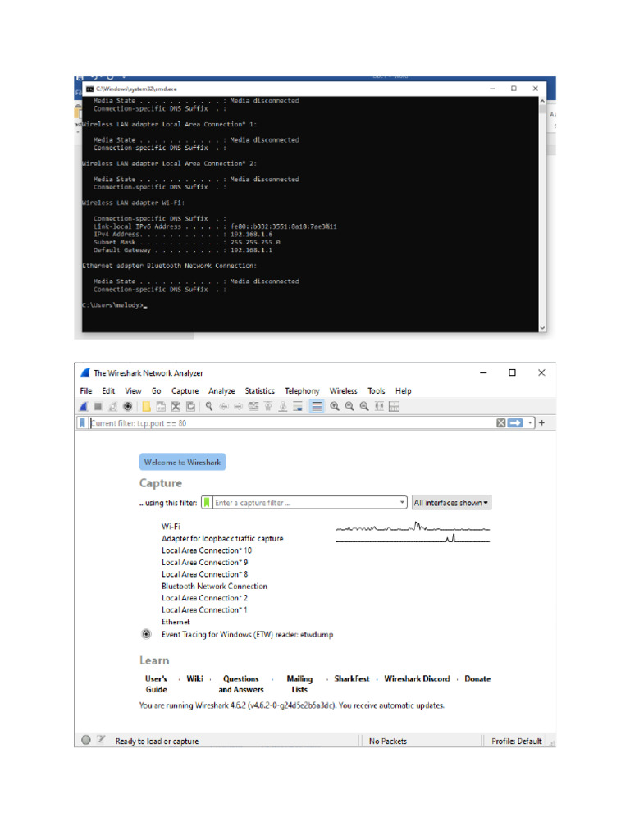Zoom in on packet text
630x840 pixels.
(x=335, y=407)
